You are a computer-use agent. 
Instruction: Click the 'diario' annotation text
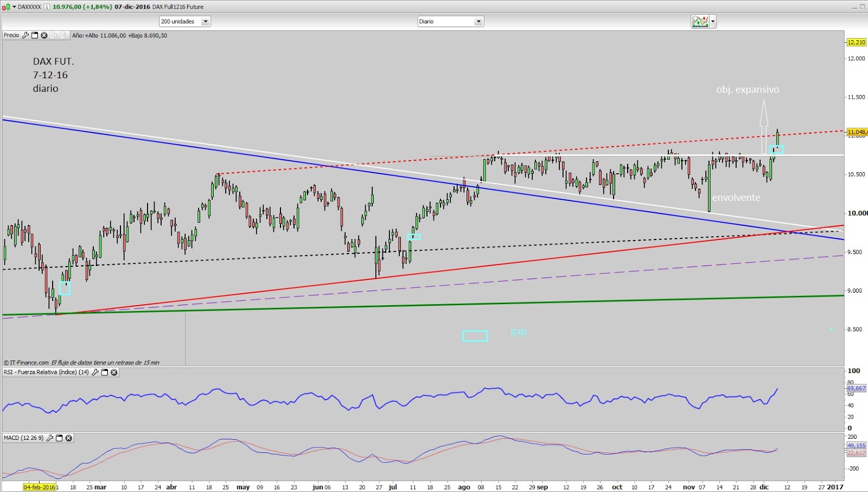46,89
